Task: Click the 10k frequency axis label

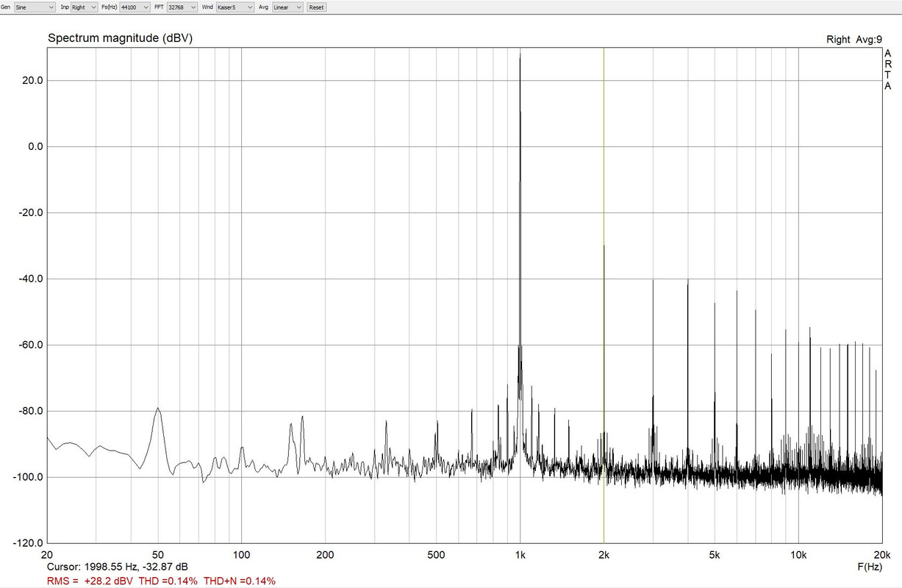Action: point(799,554)
